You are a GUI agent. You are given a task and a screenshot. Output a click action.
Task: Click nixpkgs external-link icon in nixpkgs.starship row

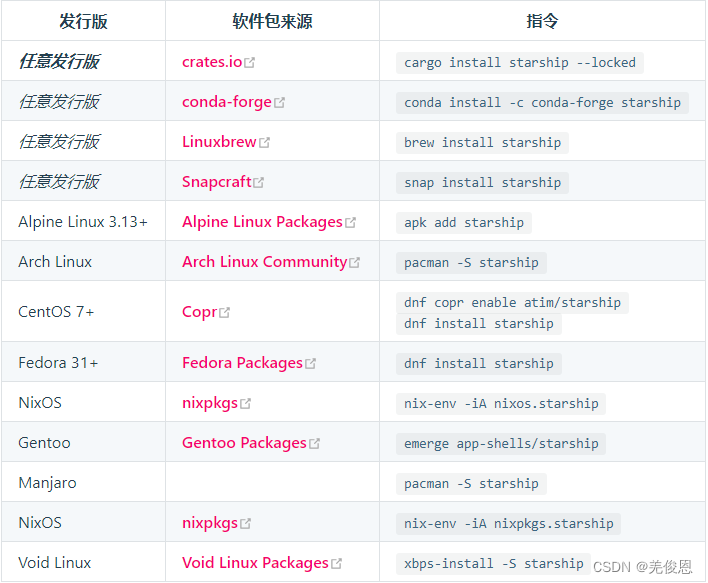click(x=245, y=523)
